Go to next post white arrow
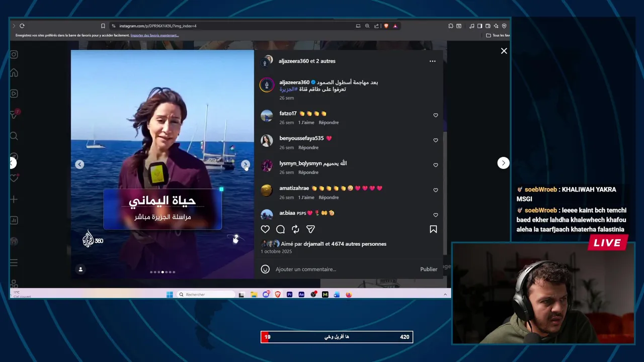644x362 pixels. (503, 163)
